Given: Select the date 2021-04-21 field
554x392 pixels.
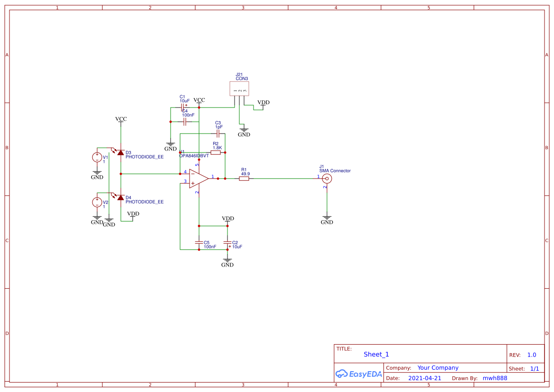Looking at the screenshot, I should [425, 378].
